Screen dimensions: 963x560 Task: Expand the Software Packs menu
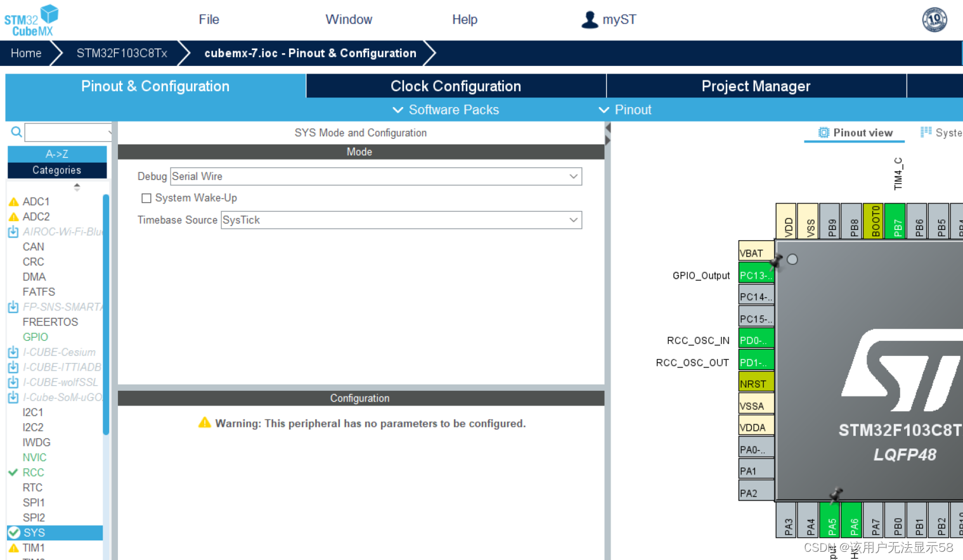[446, 110]
